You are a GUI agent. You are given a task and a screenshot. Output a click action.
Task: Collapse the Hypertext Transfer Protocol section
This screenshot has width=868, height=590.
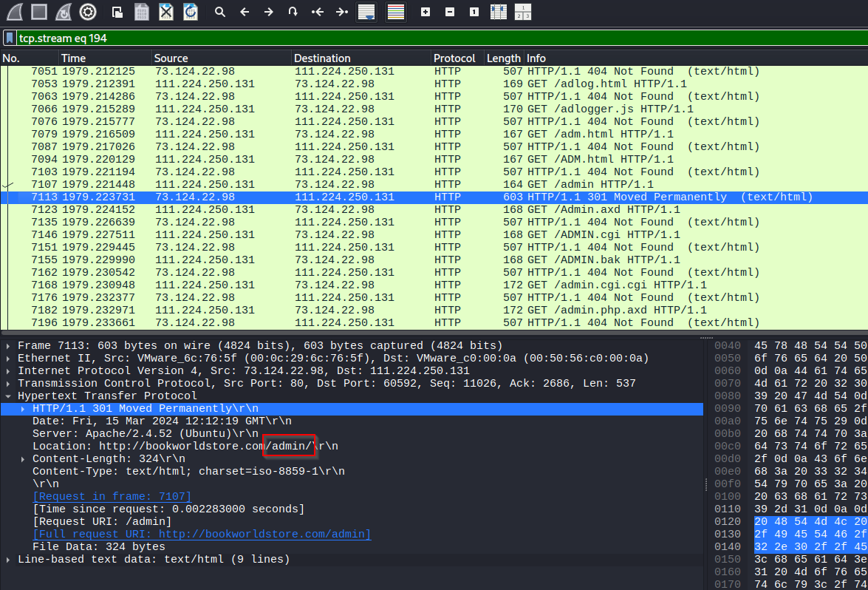[x=8, y=396]
